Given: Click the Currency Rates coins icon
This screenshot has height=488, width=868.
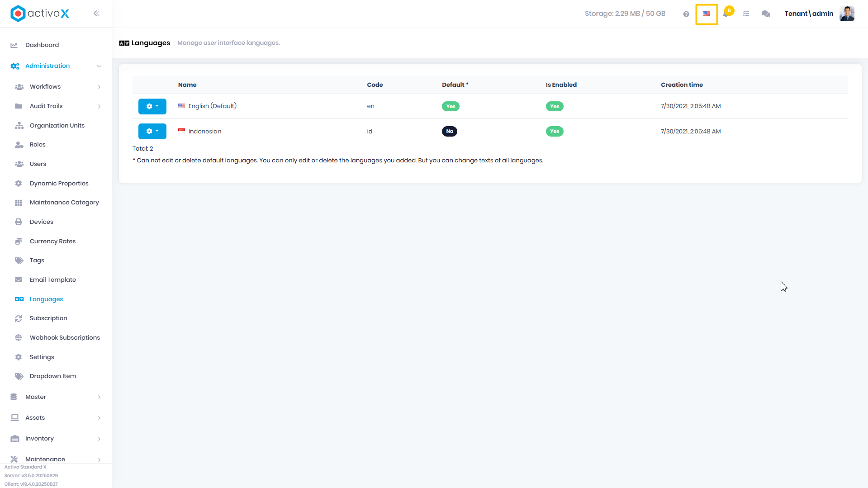Looking at the screenshot, I should point(19,242).
